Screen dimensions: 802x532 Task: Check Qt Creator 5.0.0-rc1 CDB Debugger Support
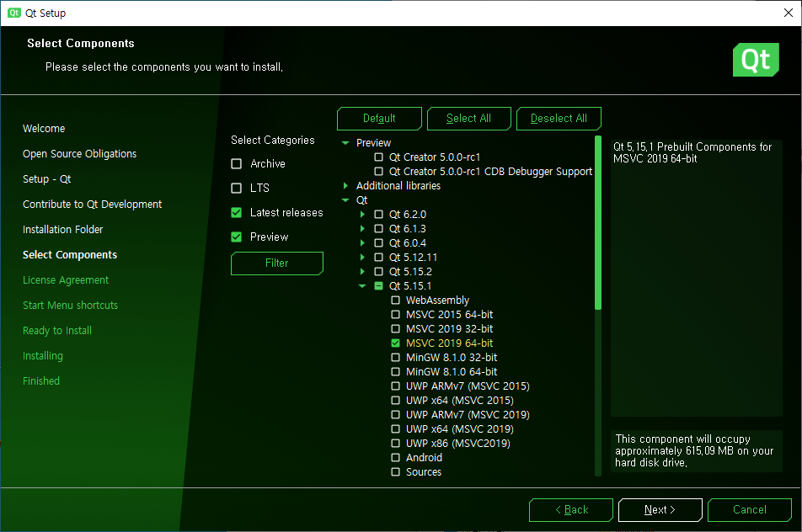pyautogui.click(x=378, y=171)
